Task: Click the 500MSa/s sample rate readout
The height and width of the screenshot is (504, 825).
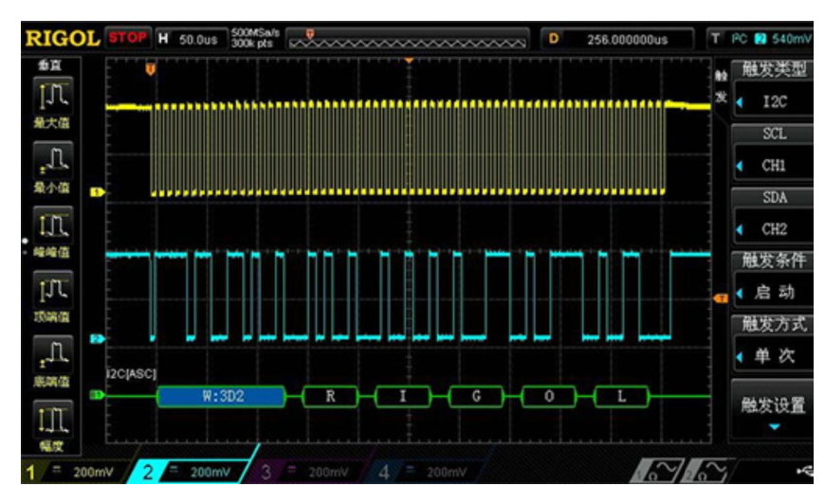Action: [x=255, y=32]
